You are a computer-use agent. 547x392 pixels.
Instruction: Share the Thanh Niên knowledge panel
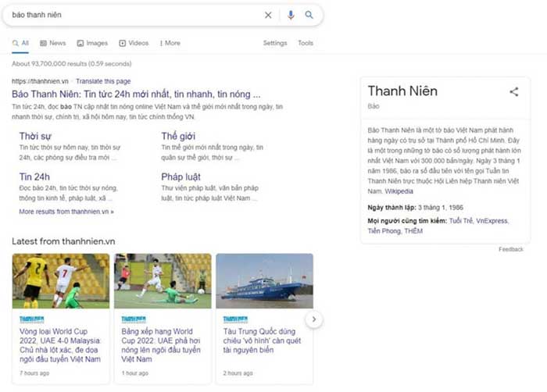514,91
